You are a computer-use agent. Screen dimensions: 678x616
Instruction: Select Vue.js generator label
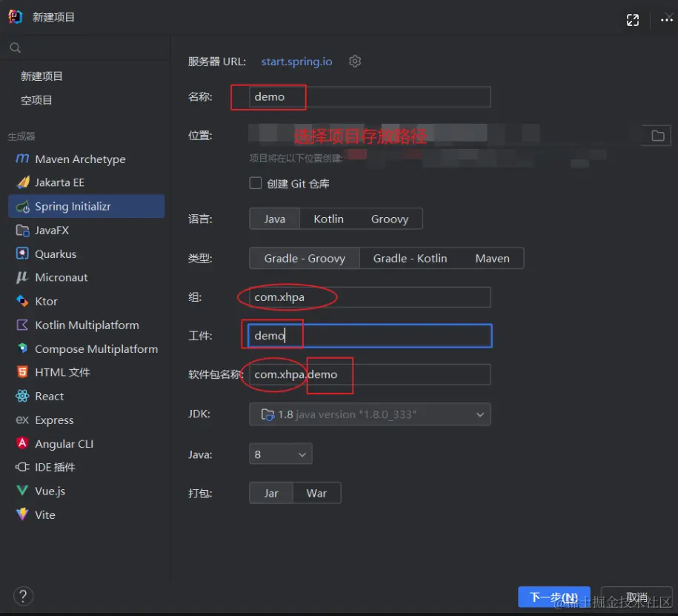coord(50,491)
